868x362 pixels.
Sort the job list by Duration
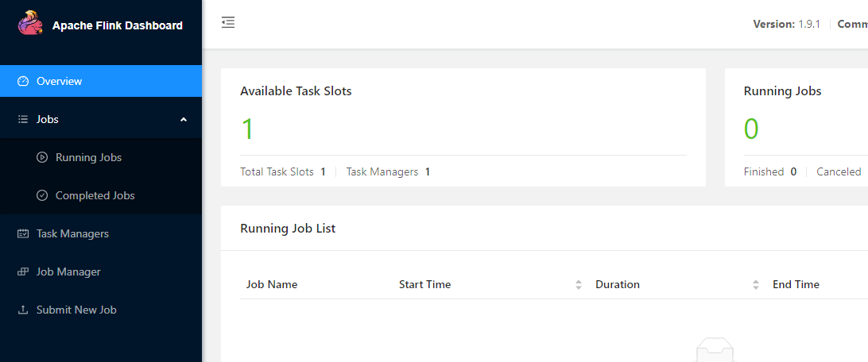[x=756, y=284]
